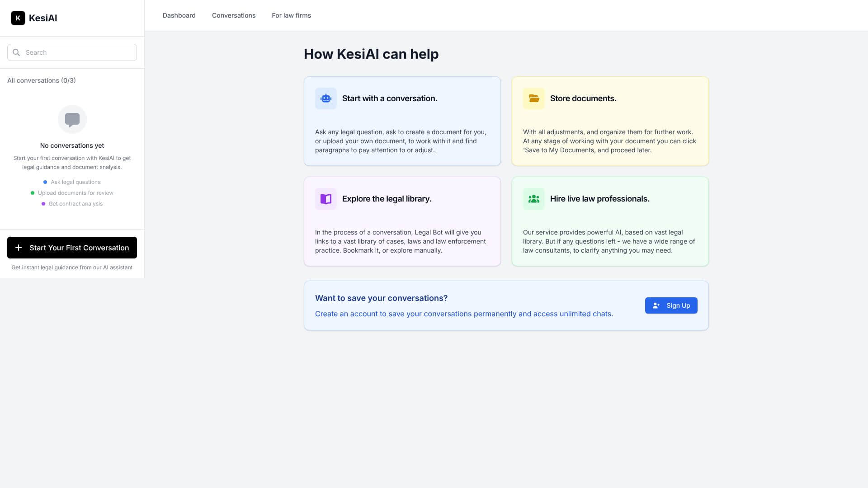This screenshot has width=868, height=488.
Task: Select the Store documents card heading
Action: [583, 99]
